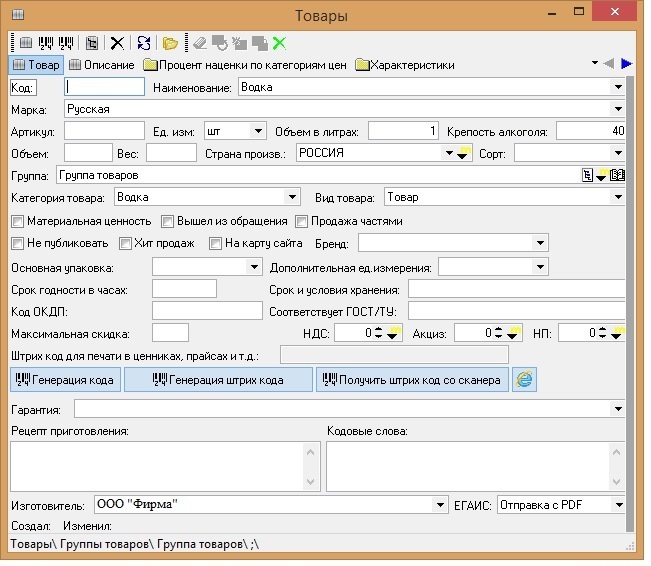This screenshot has width=651, height=566.
Task: Click the Крепость алкоголя field
Action: 590,131
